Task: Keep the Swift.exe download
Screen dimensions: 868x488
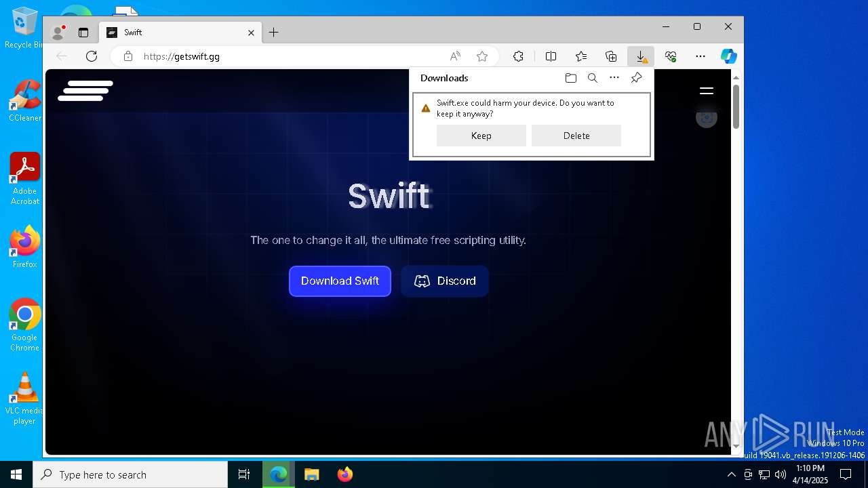Action: coord(481,136)
